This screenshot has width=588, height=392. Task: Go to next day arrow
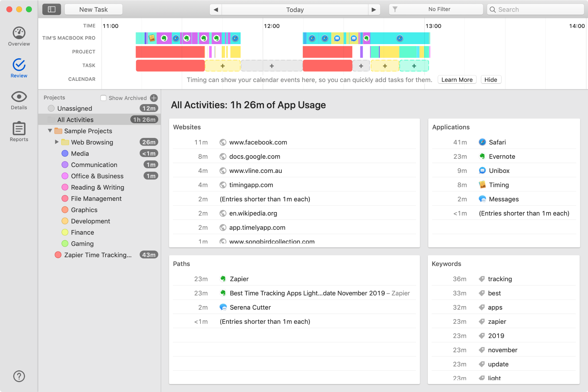click(x=374, y=10)
